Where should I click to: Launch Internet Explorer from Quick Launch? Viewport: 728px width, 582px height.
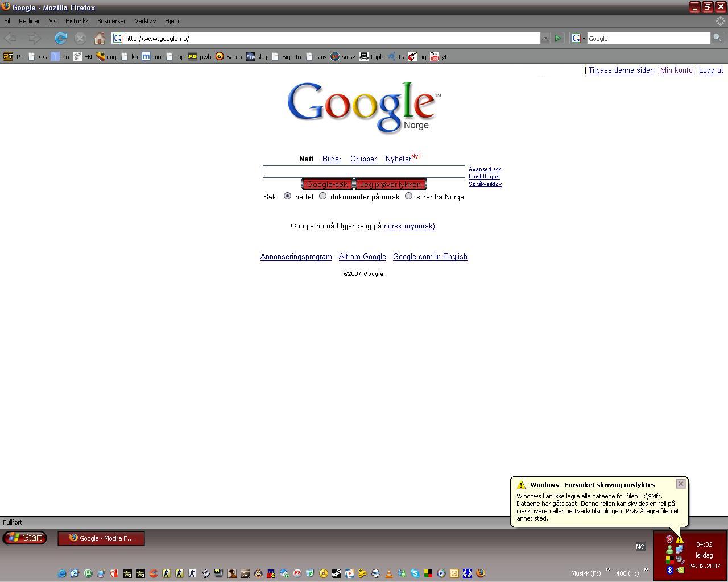[62, 573]
